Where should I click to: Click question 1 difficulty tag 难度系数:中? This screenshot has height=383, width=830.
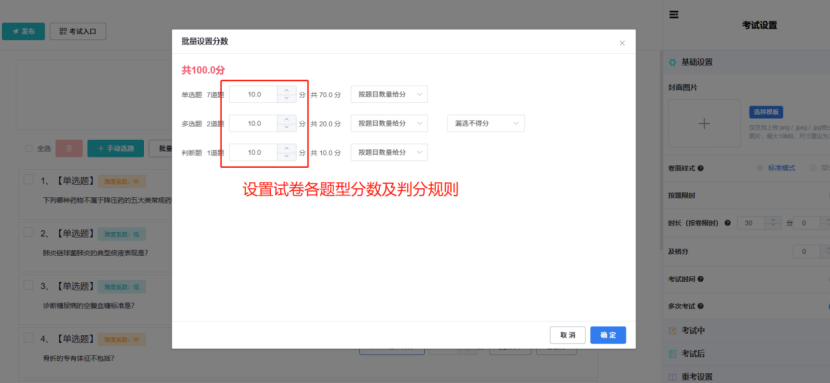pyautogui.click(x=121, y=181)
